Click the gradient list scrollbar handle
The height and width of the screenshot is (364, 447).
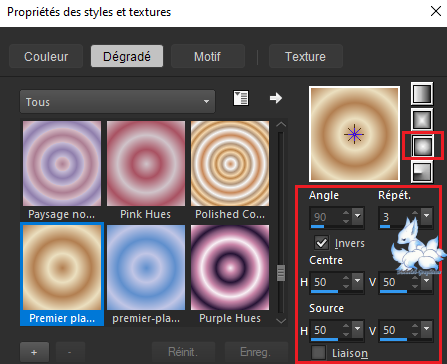pyautogui.click(x=281, y=273)
